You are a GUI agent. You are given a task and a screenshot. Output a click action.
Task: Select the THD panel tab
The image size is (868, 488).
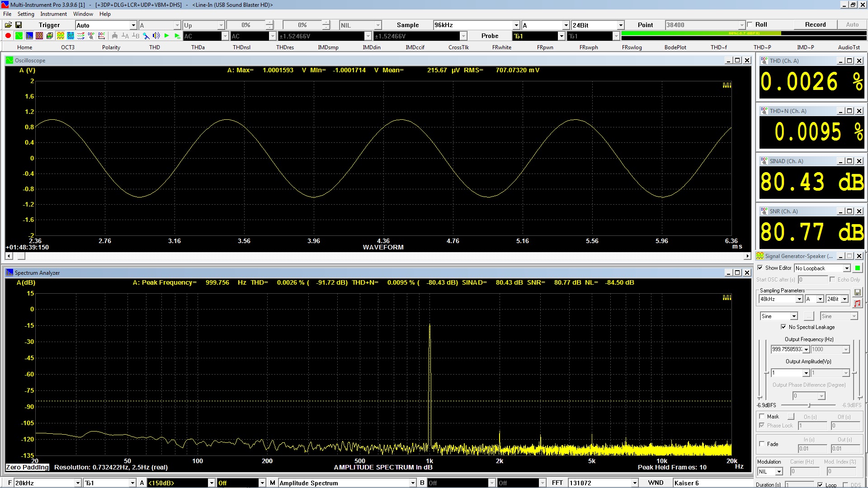click(155, 47)
